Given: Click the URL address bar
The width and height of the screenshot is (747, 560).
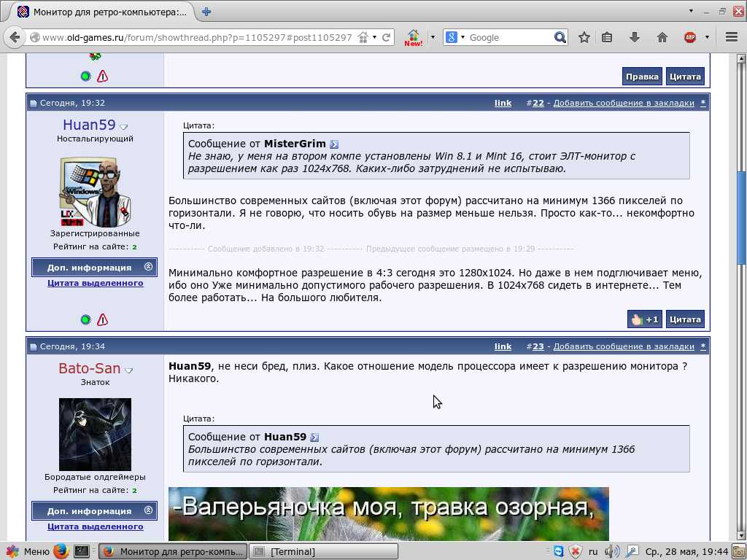Looking at the screenshot, I should (x=197, y=37).
